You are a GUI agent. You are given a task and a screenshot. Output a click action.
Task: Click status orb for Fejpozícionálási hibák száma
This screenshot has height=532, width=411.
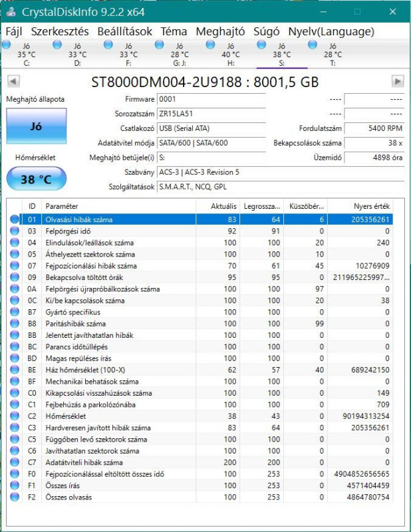14,265
